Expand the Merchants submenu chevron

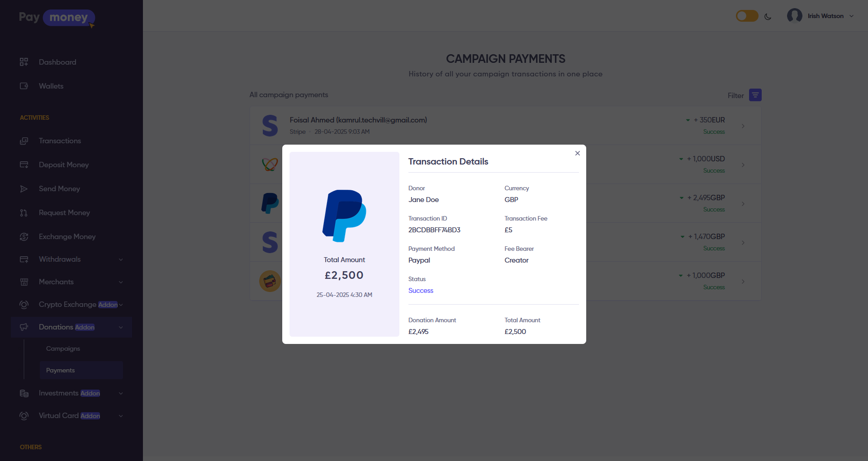pos(121,282)
